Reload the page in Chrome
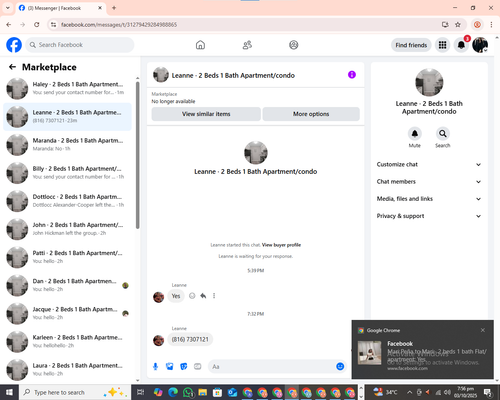Image resolution: width=500 pixels, height=400 pixels. (x=37, y=25)
